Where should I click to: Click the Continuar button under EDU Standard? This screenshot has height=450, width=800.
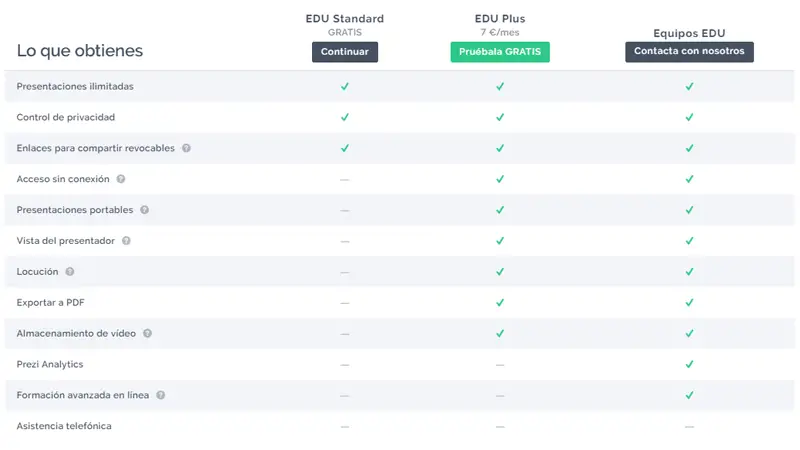(344, 52)
